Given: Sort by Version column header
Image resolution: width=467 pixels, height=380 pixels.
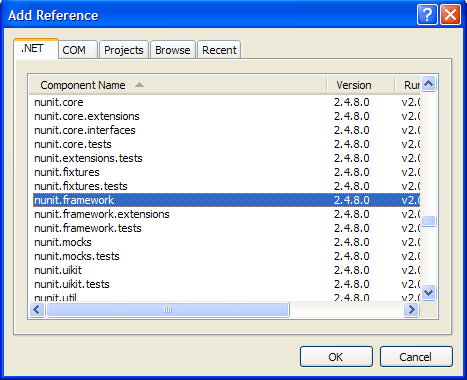Looking at the screenshot, I should coord(361,85).
